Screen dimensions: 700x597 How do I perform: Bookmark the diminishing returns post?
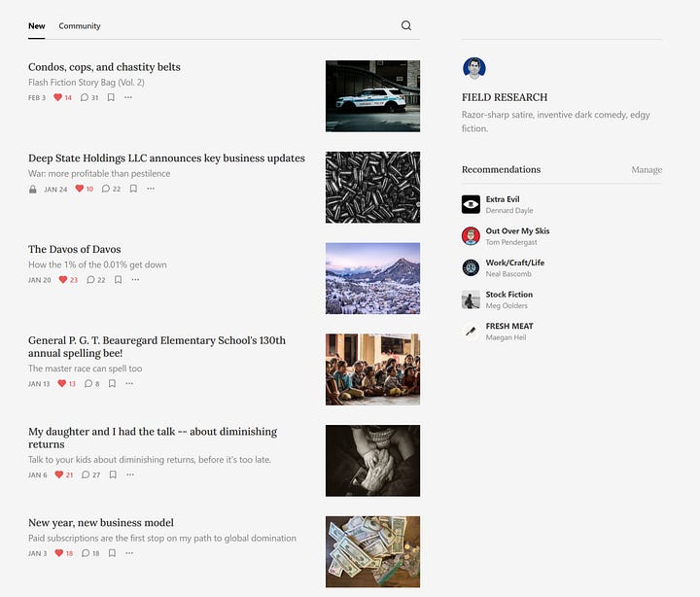point(113,474)
